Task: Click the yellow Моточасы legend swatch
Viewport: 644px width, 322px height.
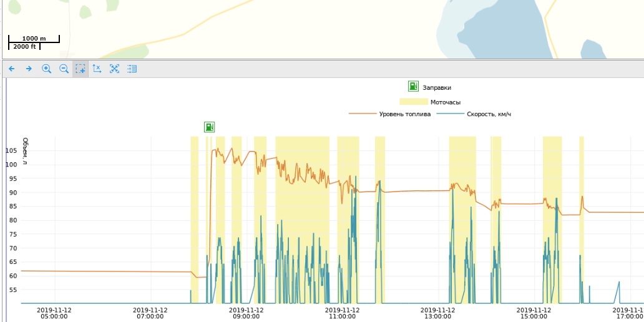Action: pyautogui.click(x=412, y=102)
